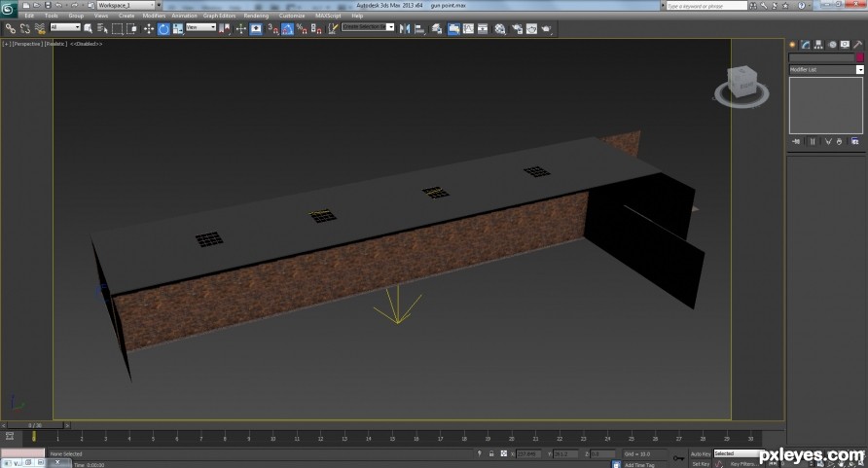Open Schematic View
The width and height of the screenshot is (868, 468).
[x=483, y=29]
